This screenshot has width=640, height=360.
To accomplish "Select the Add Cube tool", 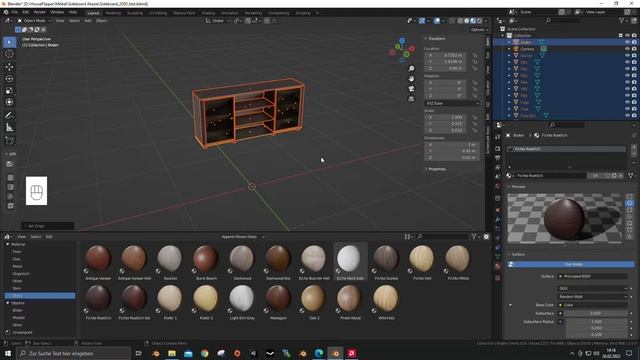I will pyautogui.click(x=9, y=140).
